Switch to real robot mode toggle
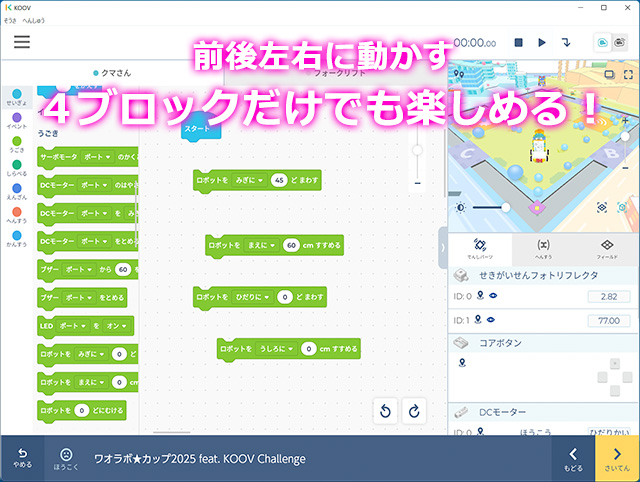The image size is (640, 482). click(x=620, y=42)
